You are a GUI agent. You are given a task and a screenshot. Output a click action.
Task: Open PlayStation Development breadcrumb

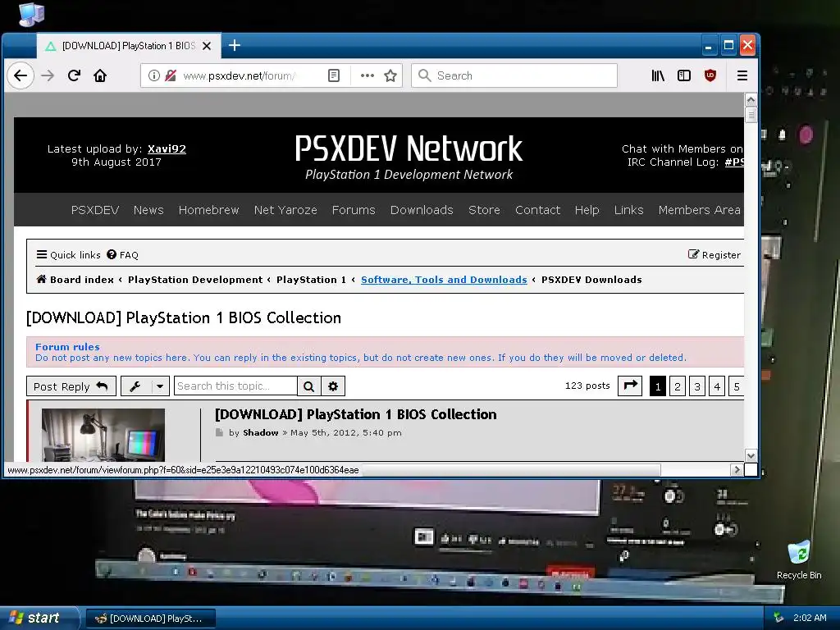click(195, 280)
